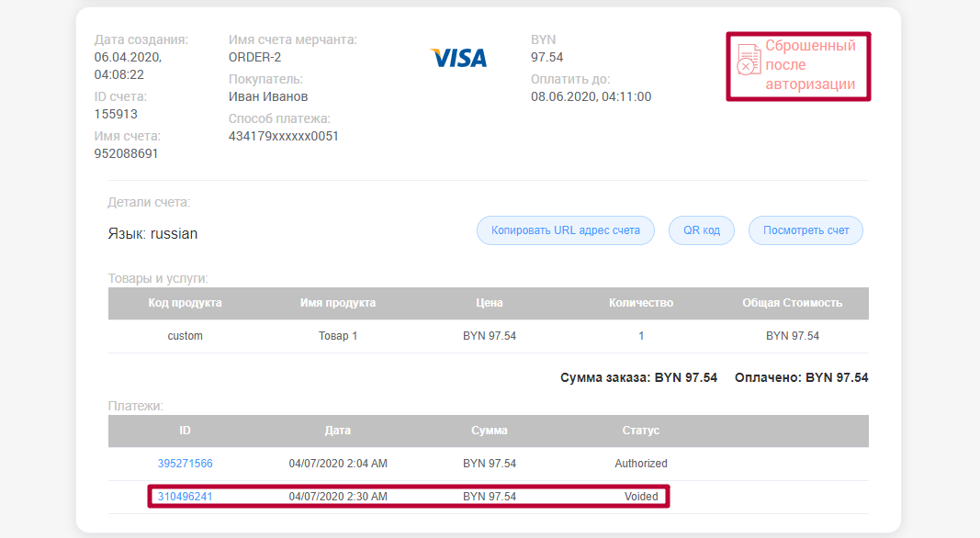Click the Visa card logo
Screen dimensions: 980x538
tap(458, 59)
